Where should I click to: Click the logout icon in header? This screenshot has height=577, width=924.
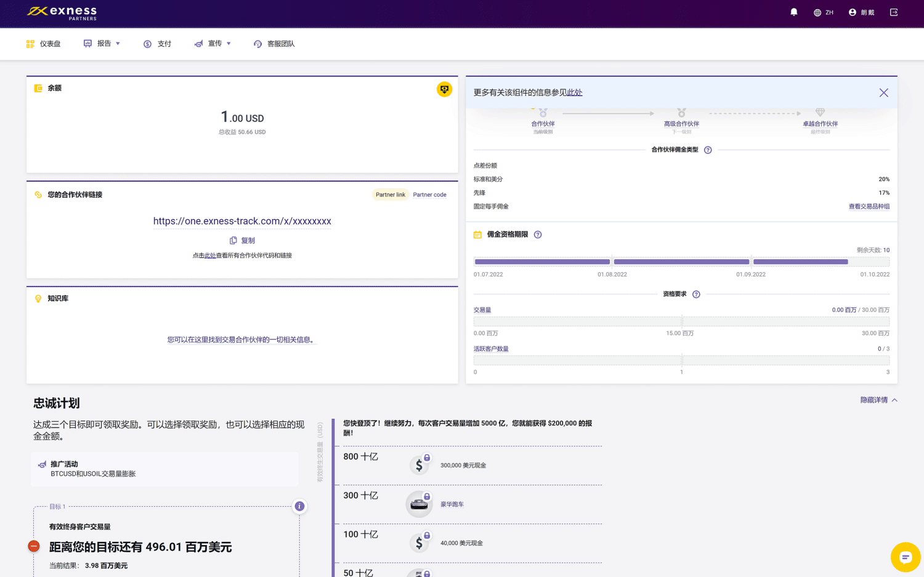tap(894, 12)
